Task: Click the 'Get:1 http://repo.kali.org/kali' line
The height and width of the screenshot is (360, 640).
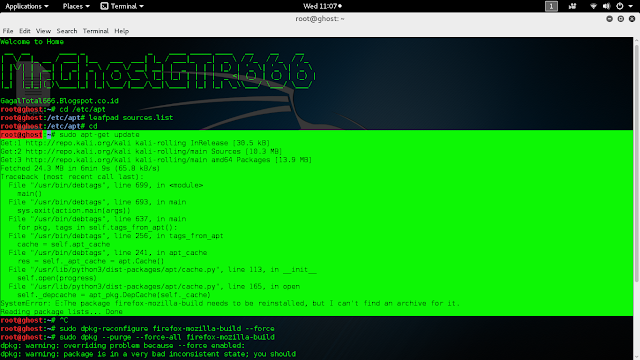Action: [135, 143]
